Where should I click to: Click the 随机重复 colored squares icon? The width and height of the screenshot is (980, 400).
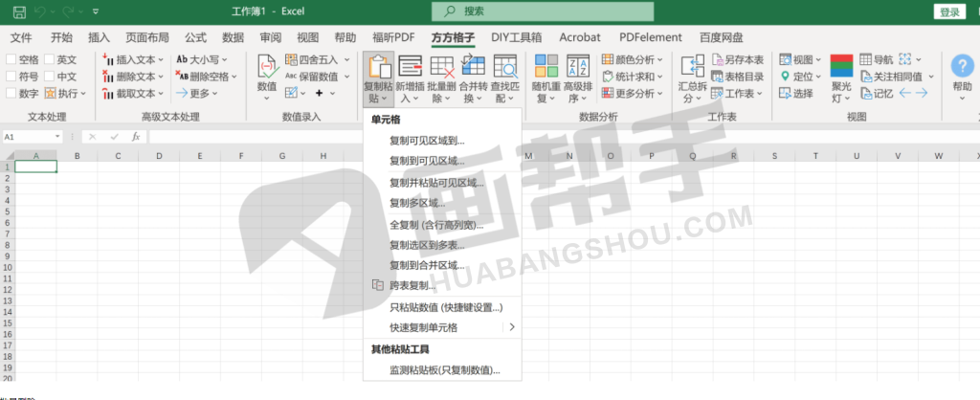point(546,67)
